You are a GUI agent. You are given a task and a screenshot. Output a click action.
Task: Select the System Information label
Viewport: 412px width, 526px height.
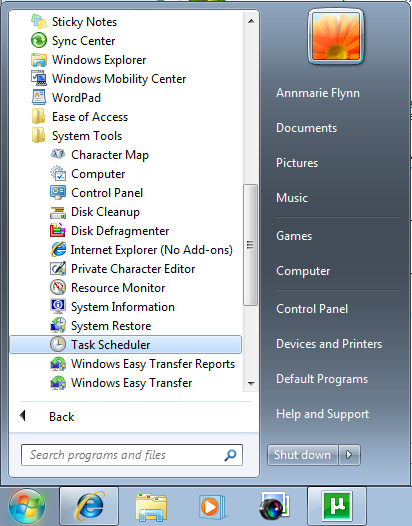pos(122,307)
